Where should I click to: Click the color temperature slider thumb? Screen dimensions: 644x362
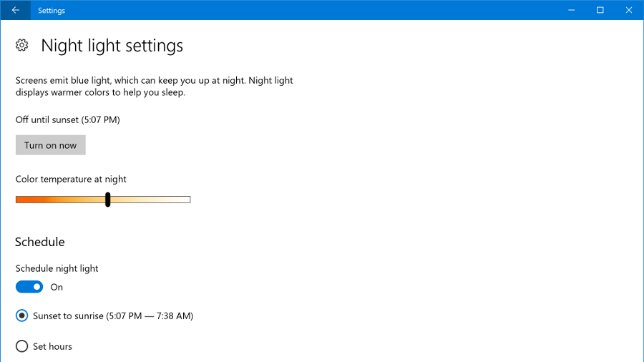click(x=107, y=200)
